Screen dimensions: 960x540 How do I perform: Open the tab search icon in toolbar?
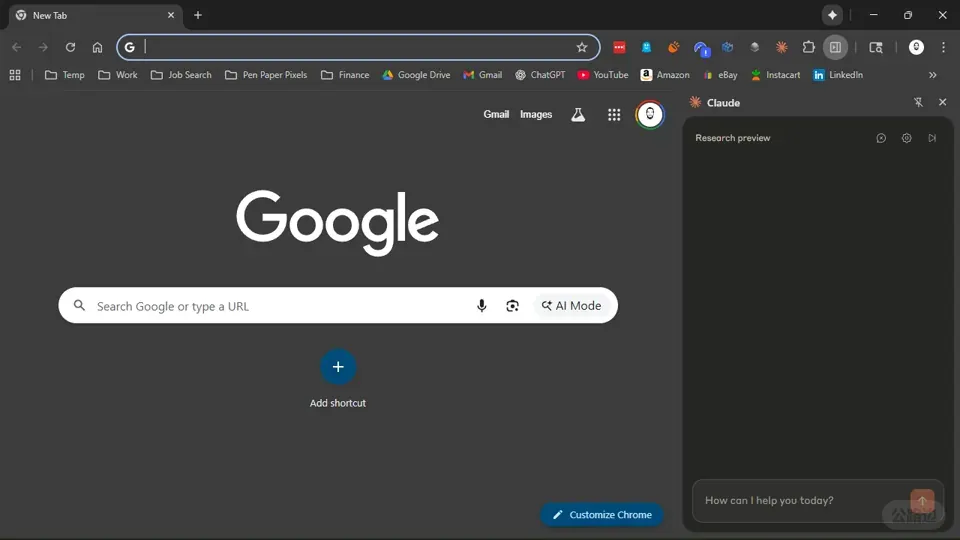(x=876, y=47)
